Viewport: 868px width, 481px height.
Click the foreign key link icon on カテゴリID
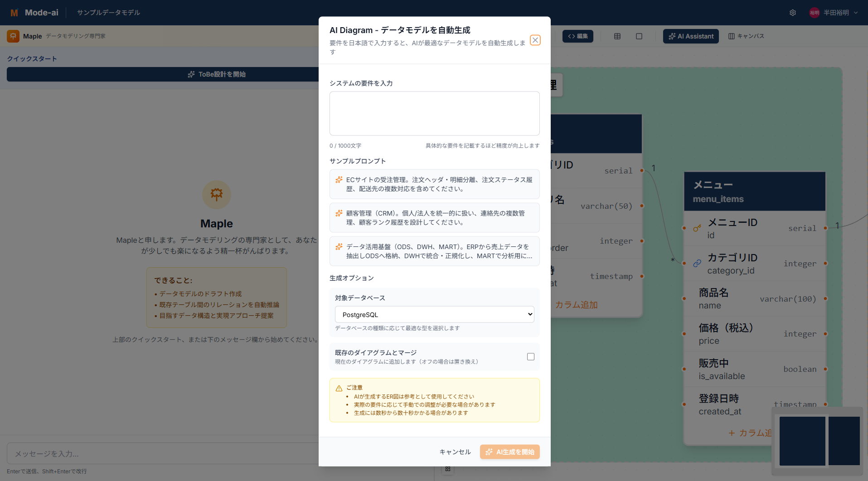coord(697,264)
